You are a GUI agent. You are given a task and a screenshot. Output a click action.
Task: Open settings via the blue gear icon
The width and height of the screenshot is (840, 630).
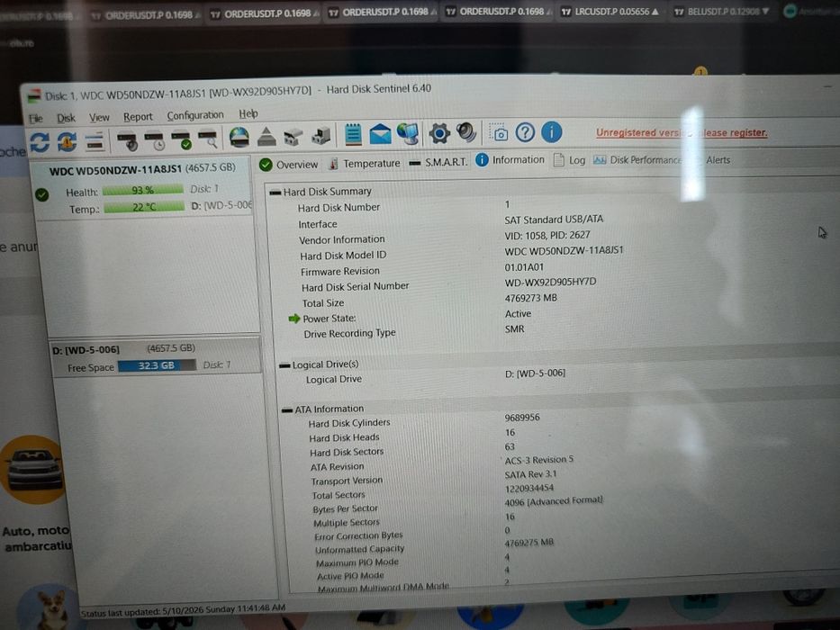[x=439, y=133]
